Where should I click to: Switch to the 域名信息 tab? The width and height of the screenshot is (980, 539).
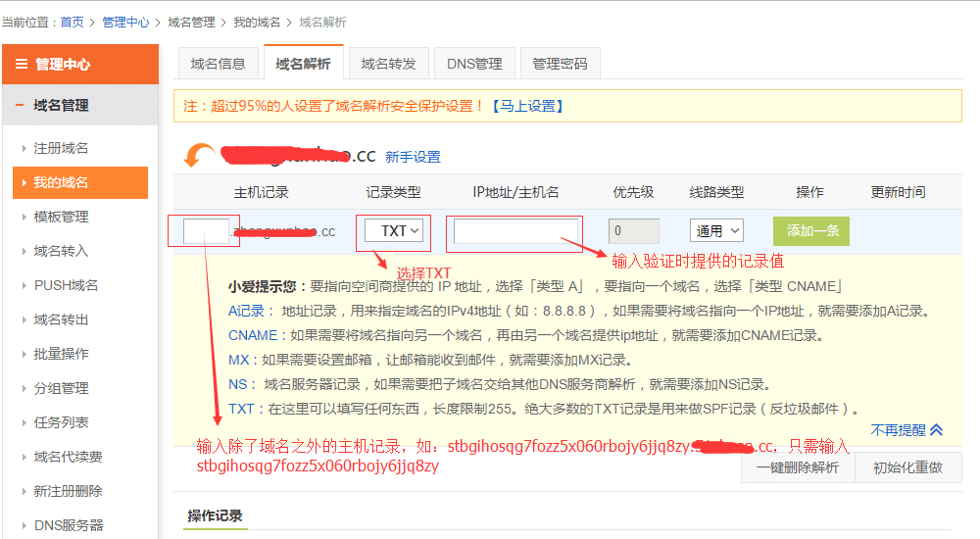(218, 64)
